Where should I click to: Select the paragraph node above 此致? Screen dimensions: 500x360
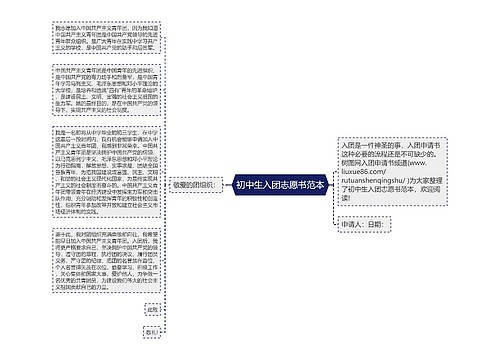click(107, 261)
